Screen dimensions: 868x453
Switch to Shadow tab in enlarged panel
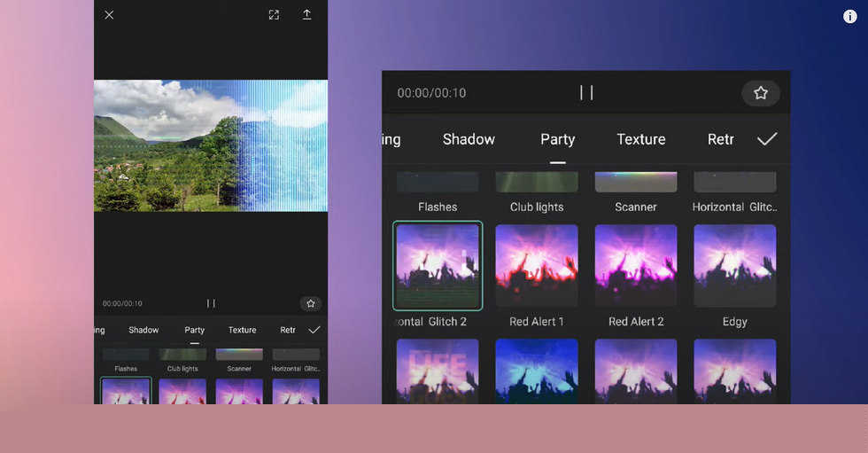tap(469, 139)
